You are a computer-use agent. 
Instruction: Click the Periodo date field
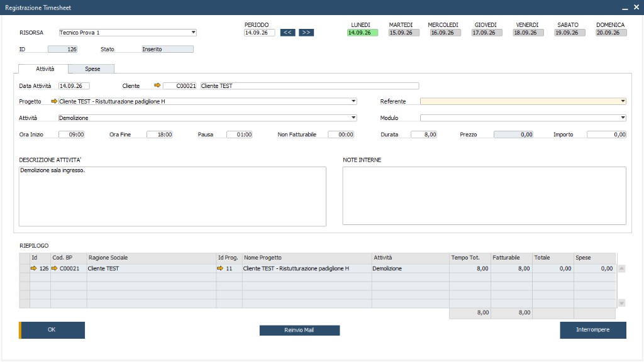pyautogui.click(x=259, y=33)
